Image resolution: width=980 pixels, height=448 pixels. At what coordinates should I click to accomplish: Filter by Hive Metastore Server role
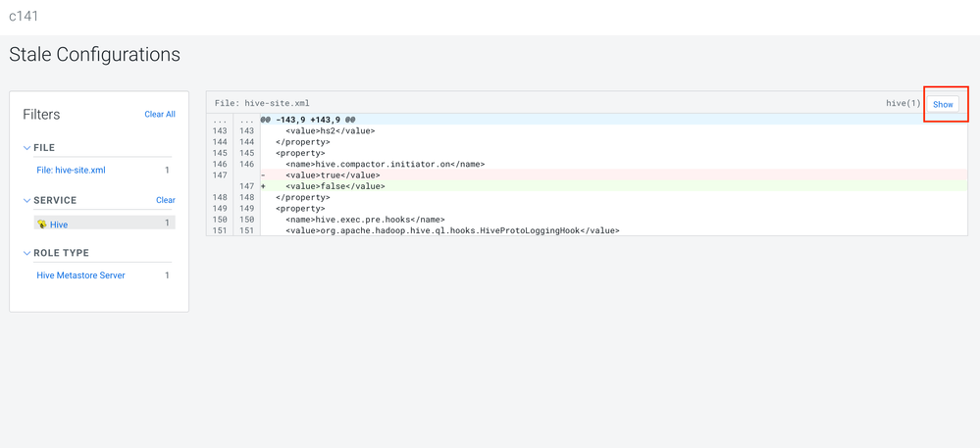pos(80,275)
